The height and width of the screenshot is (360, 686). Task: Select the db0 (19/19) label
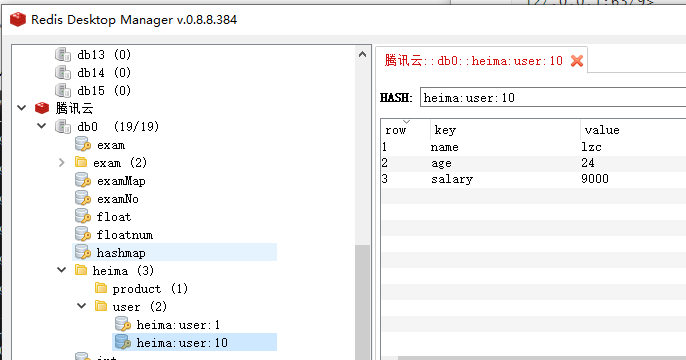118,126
